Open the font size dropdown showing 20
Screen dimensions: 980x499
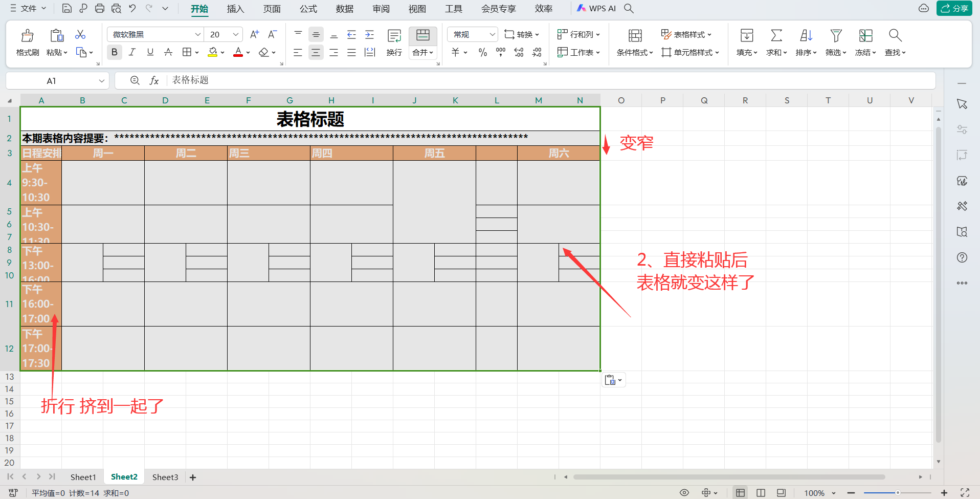point(236,34)
